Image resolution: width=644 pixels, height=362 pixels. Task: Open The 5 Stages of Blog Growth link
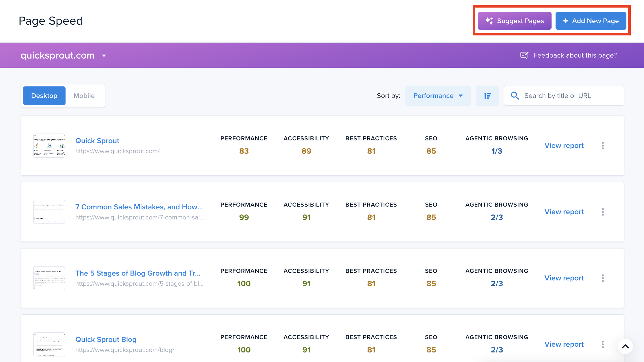[x=138, y=273]
